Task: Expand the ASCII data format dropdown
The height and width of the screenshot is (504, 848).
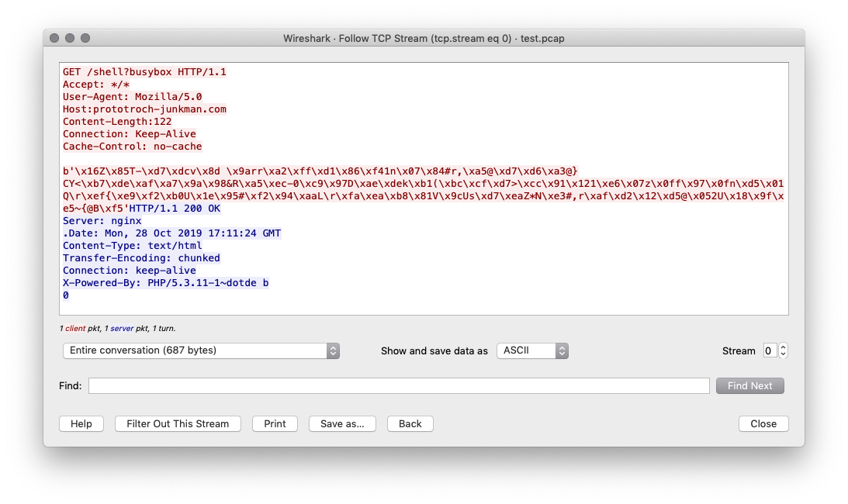Action: tap(532, 350)
